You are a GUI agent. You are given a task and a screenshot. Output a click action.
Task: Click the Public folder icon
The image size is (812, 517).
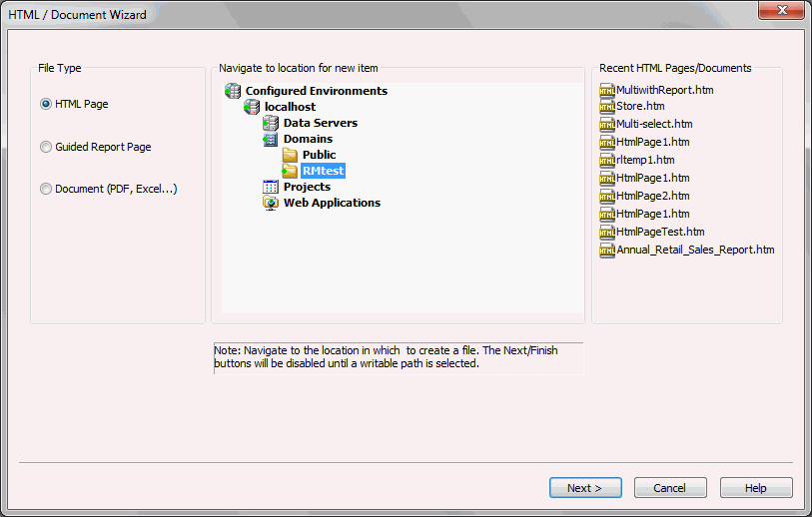pyautogui.click(x=290, y=155)
